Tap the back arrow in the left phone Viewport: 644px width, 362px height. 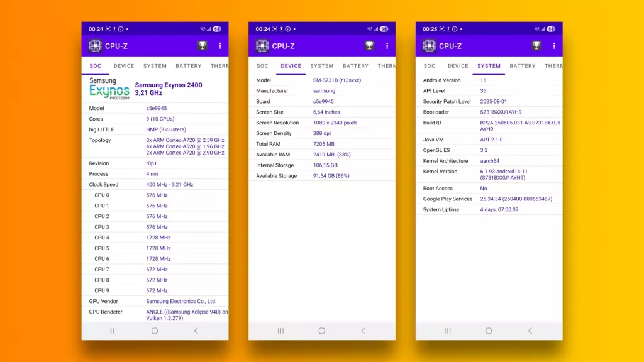click(196, 331)
